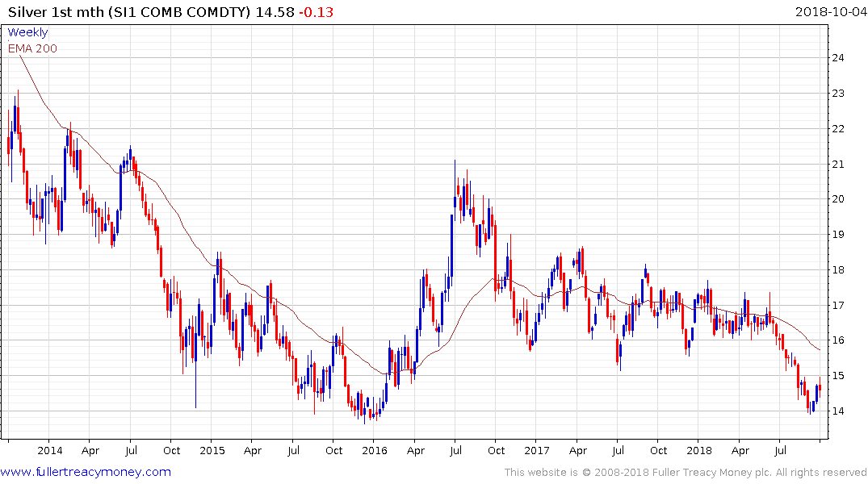Click the 2014 time axis label
Screen dimensions: 868x484
(x=50, y=450)
